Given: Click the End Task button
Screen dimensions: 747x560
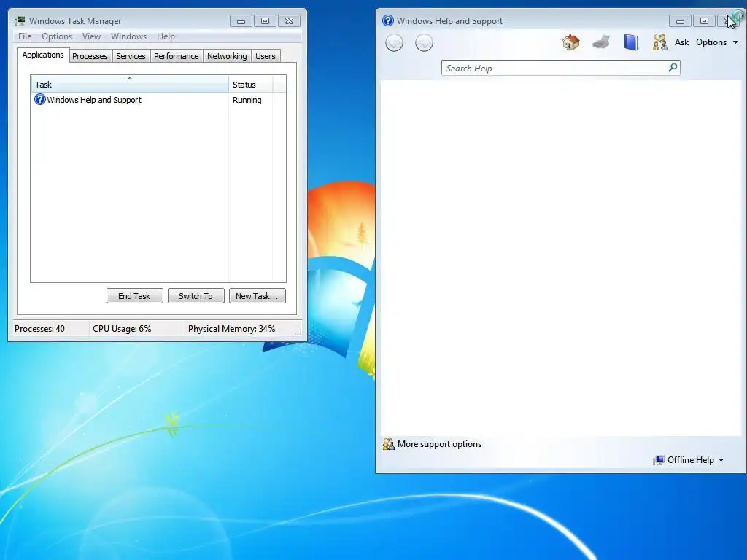Looking at the screenshot, I should (134, 296).
